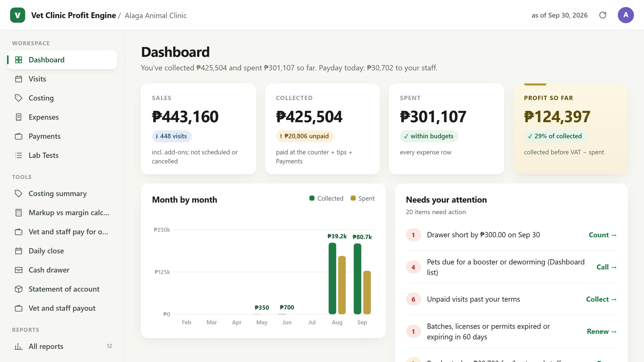Click the green V app logo

pos(17,15)
